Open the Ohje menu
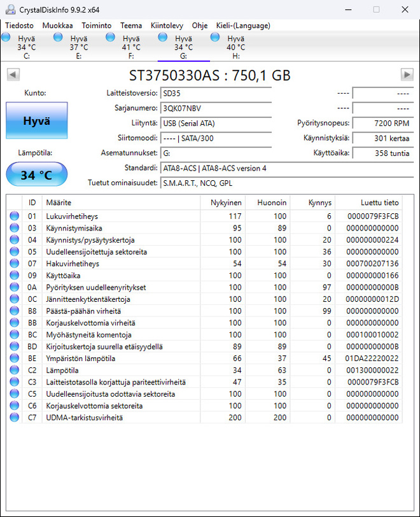 point(200,25)
